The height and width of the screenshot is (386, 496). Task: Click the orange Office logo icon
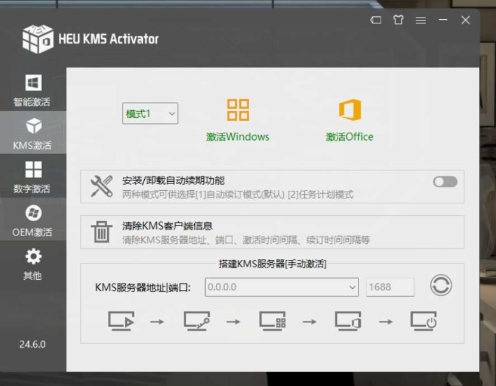click(350, 110)
